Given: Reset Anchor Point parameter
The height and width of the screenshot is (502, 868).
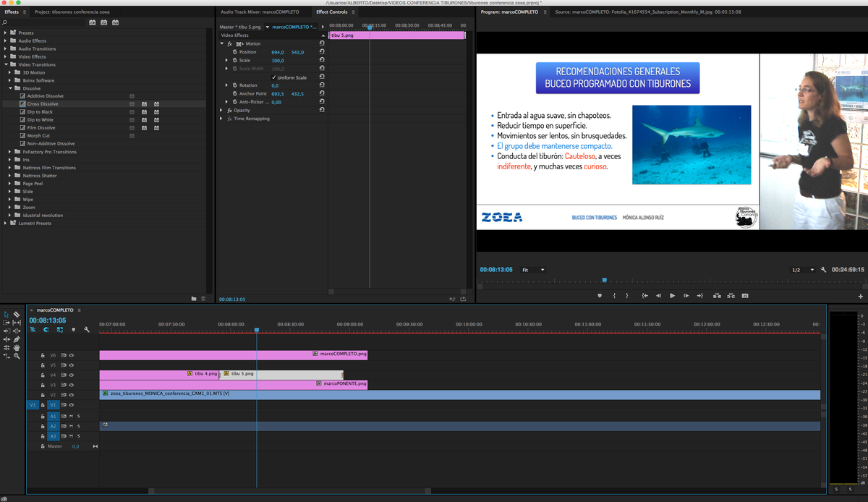Looking at the screenshot, I should pos(322,94).
